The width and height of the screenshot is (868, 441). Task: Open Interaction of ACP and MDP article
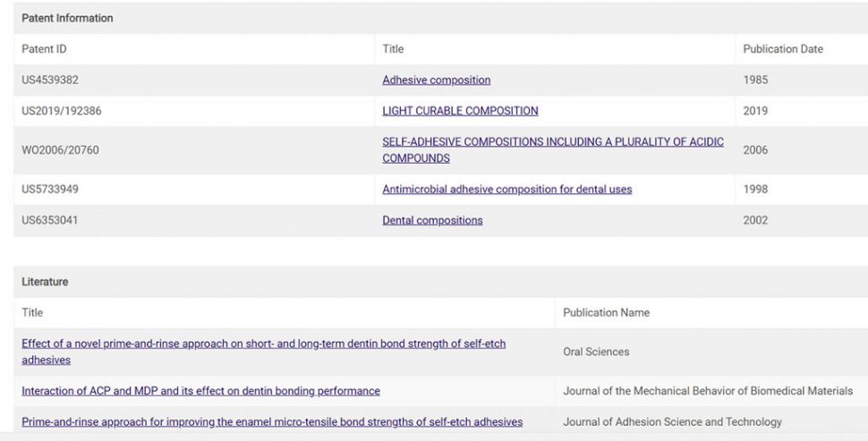tap(201, 391)
